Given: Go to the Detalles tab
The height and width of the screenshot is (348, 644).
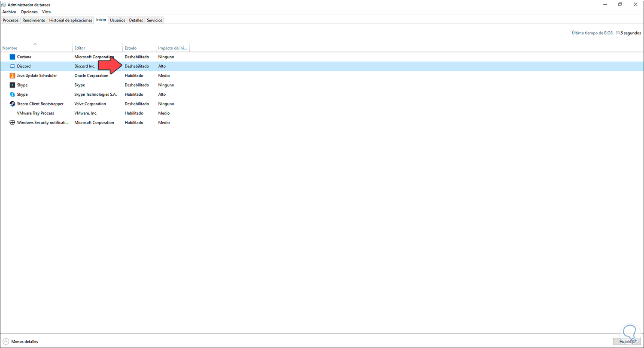Looking at the screenshot, I should click(136, 20).
